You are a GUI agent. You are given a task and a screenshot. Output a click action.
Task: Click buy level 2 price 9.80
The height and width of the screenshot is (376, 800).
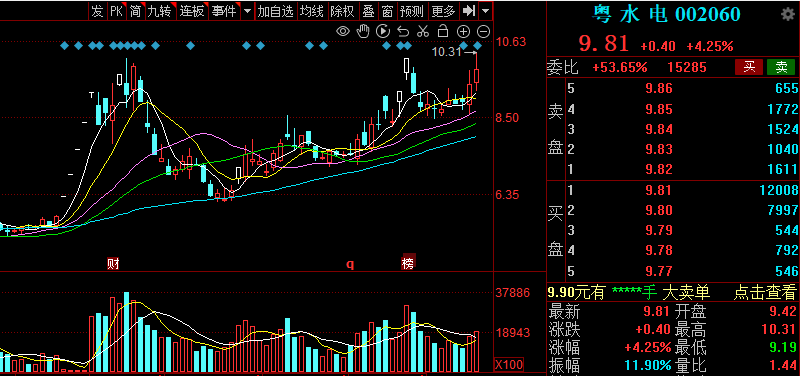659,210
